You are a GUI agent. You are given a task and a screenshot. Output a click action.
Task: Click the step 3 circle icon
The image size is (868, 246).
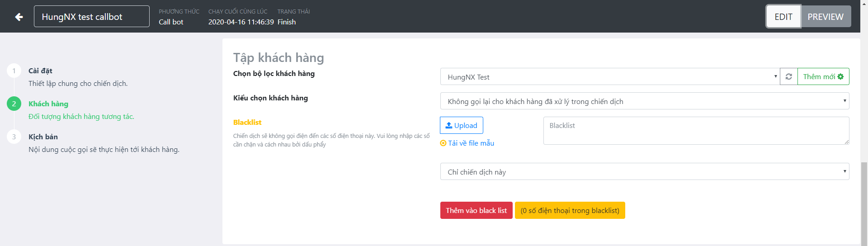pos(14,137)
